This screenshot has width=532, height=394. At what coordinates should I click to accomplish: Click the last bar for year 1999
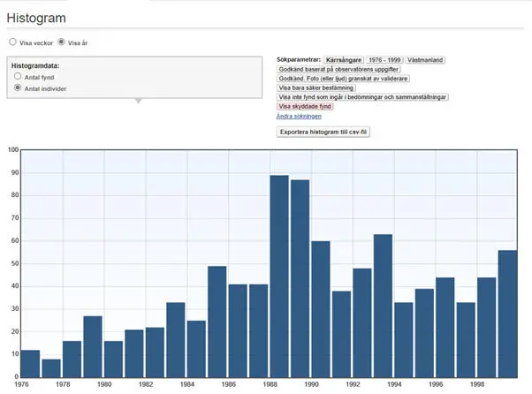tap(507, 313)
